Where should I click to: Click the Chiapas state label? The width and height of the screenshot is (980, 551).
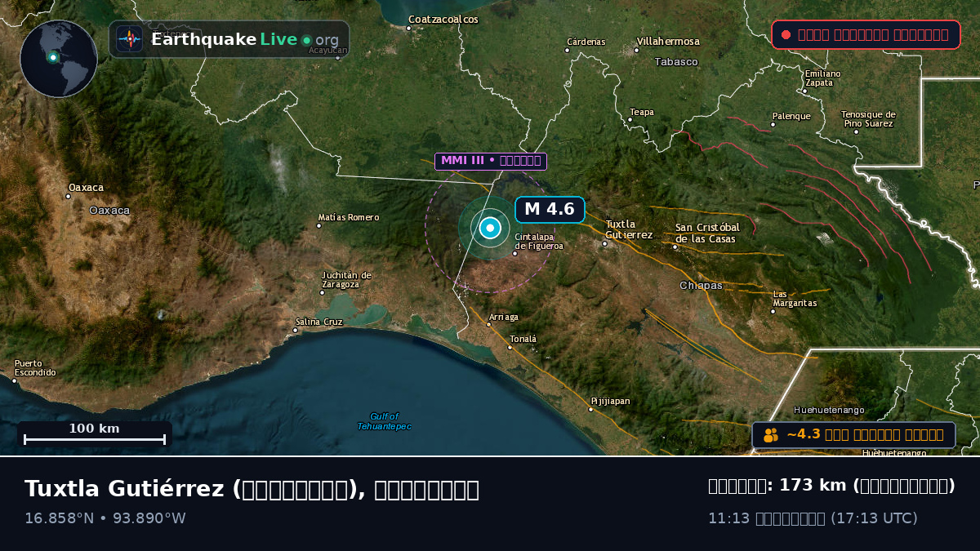tap(701, 286)
